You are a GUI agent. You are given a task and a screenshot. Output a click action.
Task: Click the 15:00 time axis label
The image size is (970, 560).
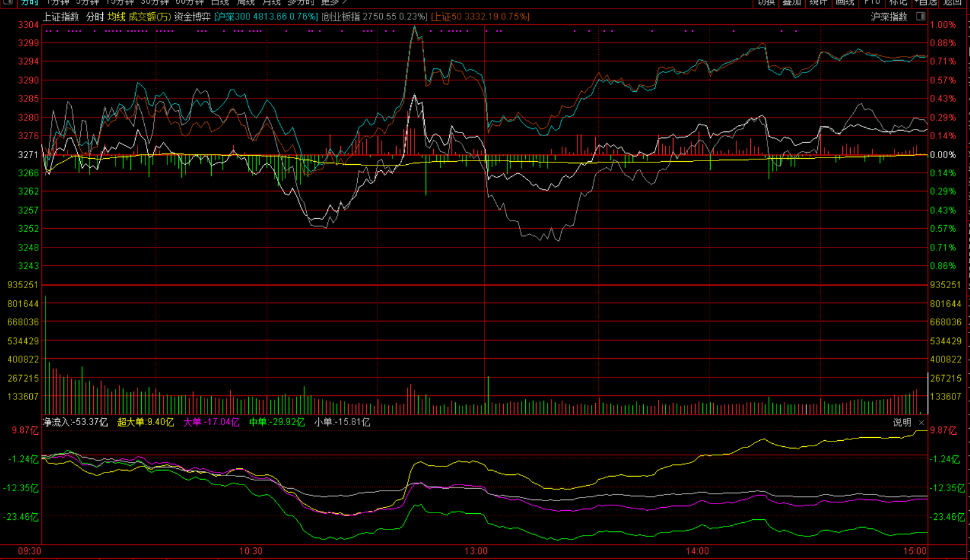[x=915, y=551]
